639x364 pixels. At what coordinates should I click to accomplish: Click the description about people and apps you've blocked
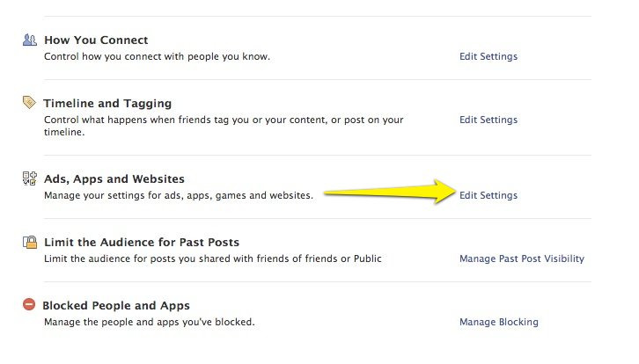click(150, 322)
